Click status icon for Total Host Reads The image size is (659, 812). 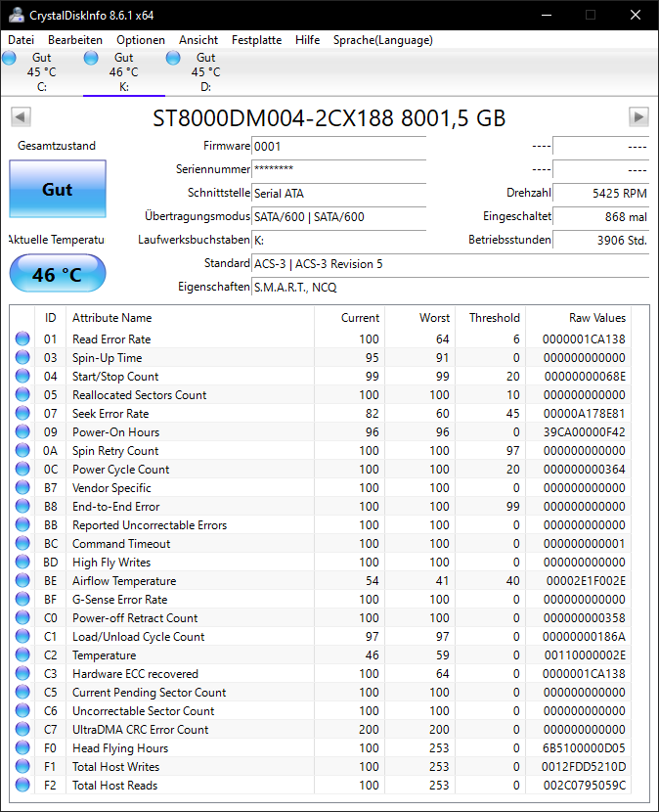22,785
